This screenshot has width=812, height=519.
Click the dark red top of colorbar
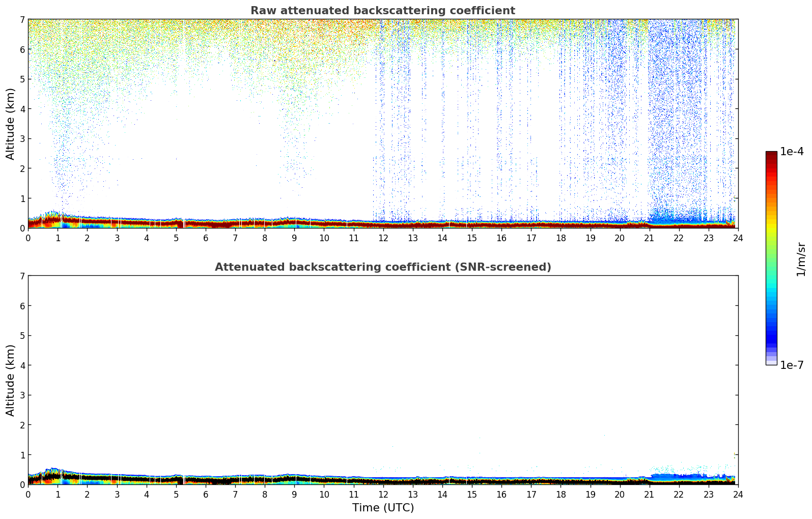(771, 155)
